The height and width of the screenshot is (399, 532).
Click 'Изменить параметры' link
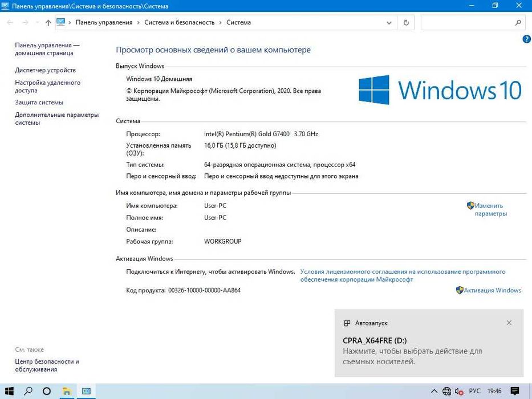click(490, 210)
